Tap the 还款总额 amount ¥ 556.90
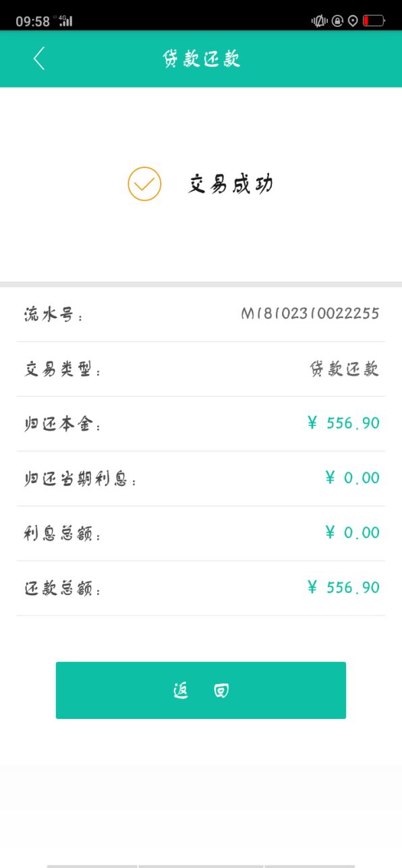Image resolution: width=402 pixels, height=868 pixels. (343, 588)
